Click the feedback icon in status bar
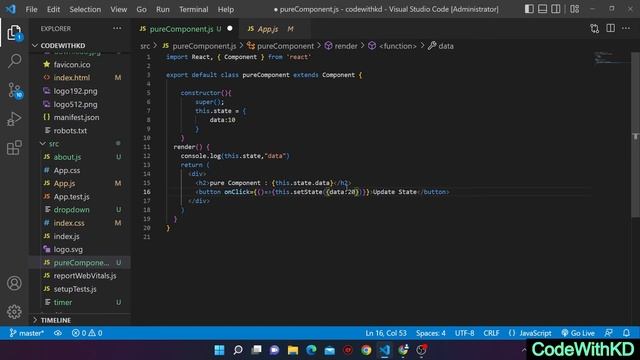Screen dimensions: 640x360 coord(609,333)
